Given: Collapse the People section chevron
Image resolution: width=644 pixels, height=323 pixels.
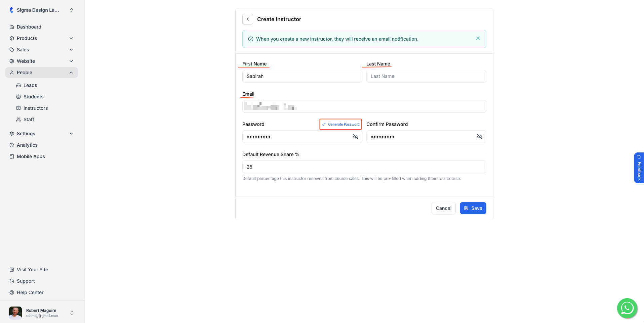Looking at the screenshot, I should pyautogui.click(x=71, y=73).
